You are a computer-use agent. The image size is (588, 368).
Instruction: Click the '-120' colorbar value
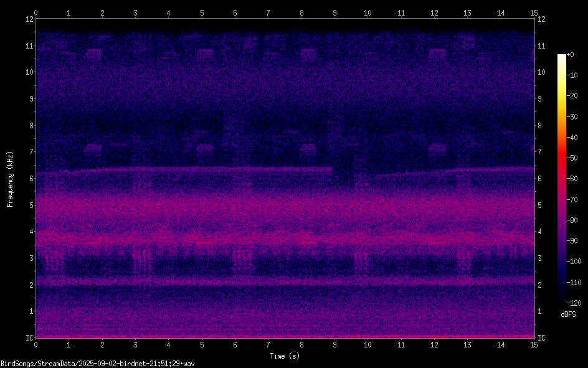pyautogui.click(x=574, y=303)
